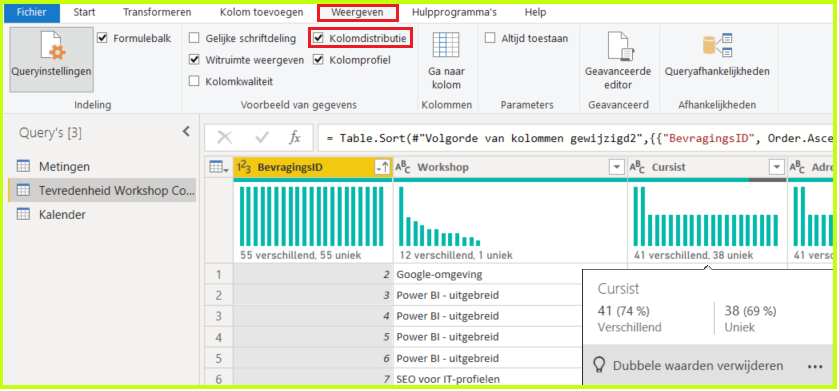Screen dimensions: 839x391
Task: Toggle the Formulebalk checkbox
Action: [103, 39]
